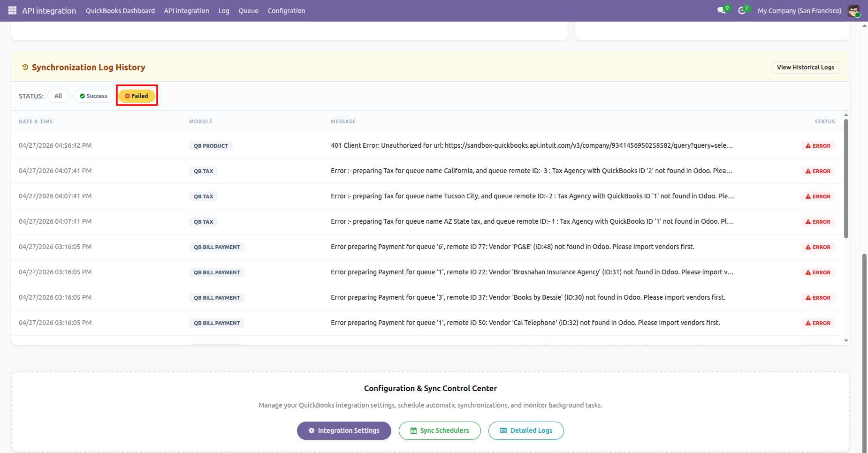Click the DATE & TIME column header
The image size is (868, 453).
click(x=36, y=121)
